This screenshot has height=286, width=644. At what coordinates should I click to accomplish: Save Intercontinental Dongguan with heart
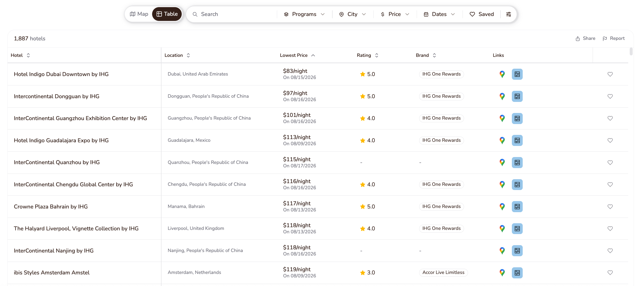tap(610, 96)
